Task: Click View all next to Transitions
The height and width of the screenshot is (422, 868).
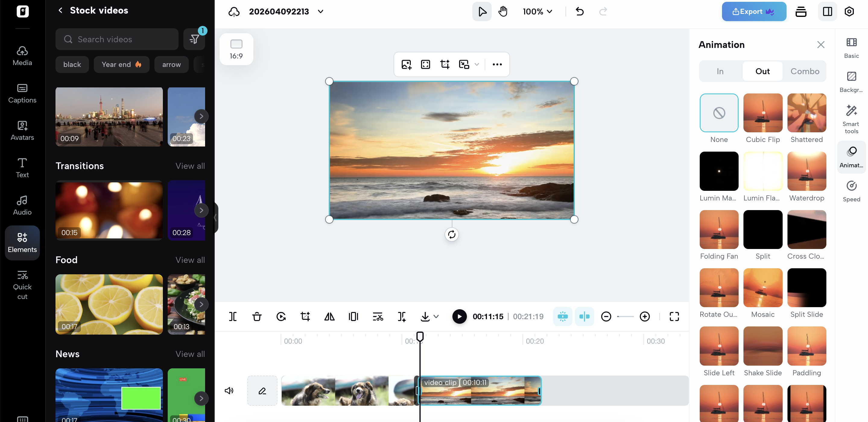Action: click(x=190, y=166)
